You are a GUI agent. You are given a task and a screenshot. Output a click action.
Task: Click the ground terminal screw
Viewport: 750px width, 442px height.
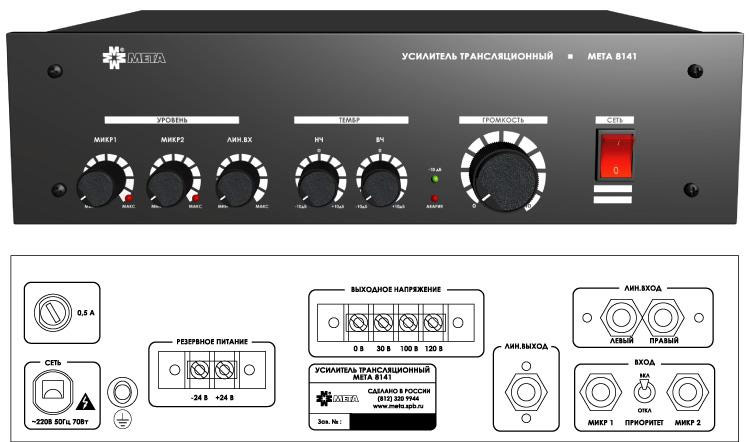tap(122, 393)
